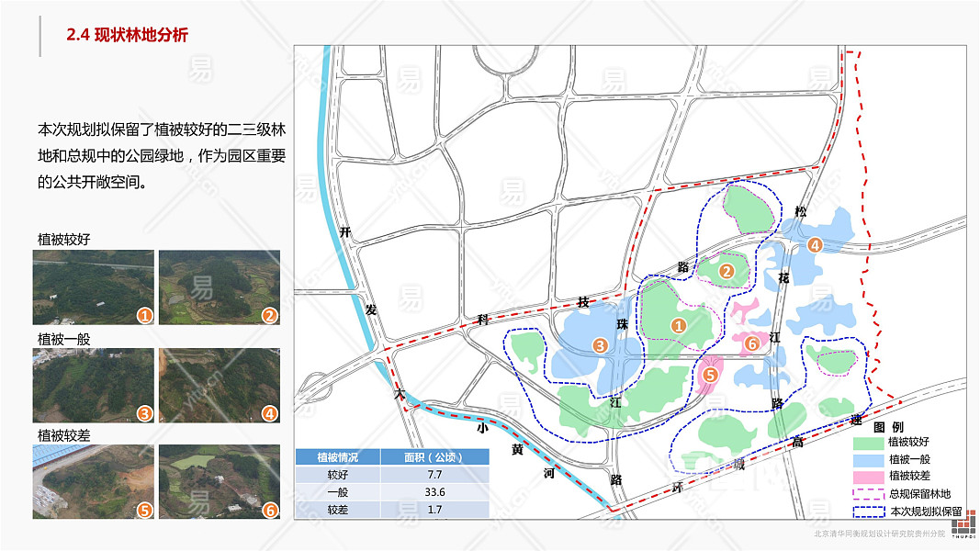Open aerial photo thumbnail numbered 2
Image resolution: width=980 pixels, height=551 pixels.
pyautogui.click(x=220, y=287)
